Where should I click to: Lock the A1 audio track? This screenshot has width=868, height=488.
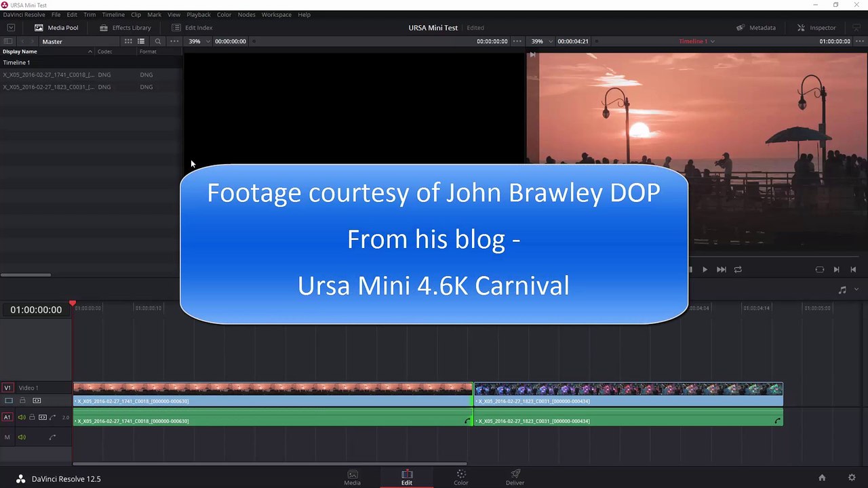point(32,418)
